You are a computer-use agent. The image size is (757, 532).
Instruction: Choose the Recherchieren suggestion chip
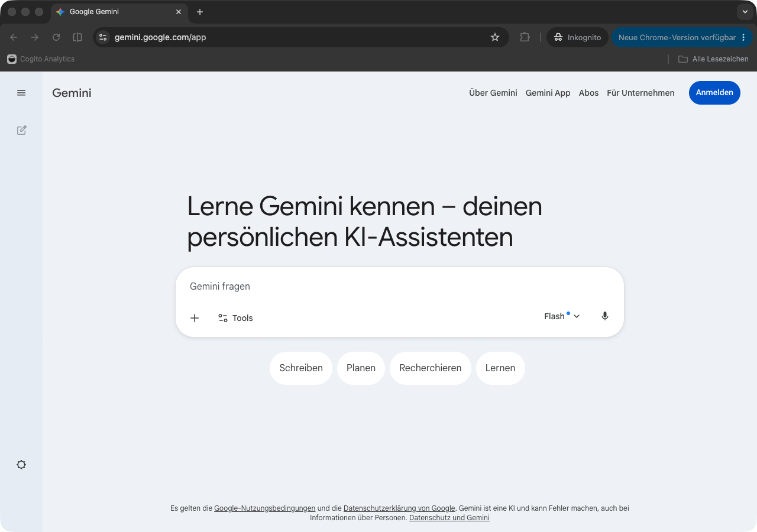point(430,368)
